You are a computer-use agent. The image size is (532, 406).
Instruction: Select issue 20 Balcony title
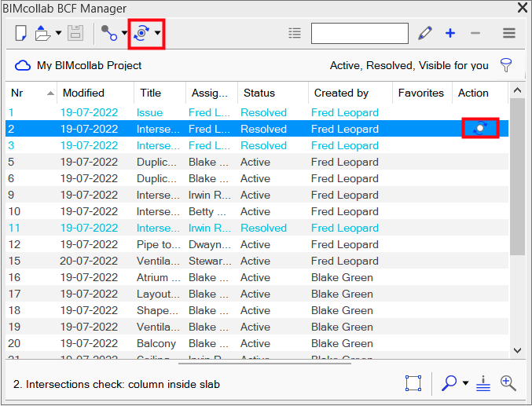point(156,343)
